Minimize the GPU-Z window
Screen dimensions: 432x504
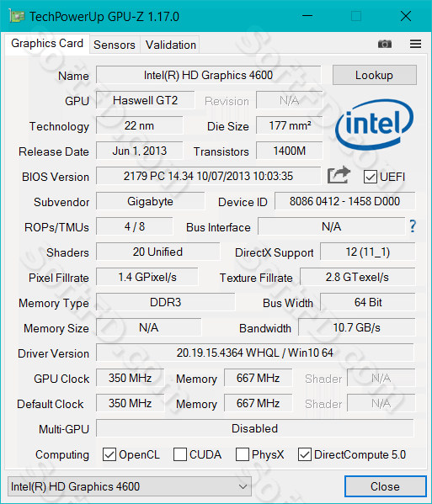(x=307, y=16)
